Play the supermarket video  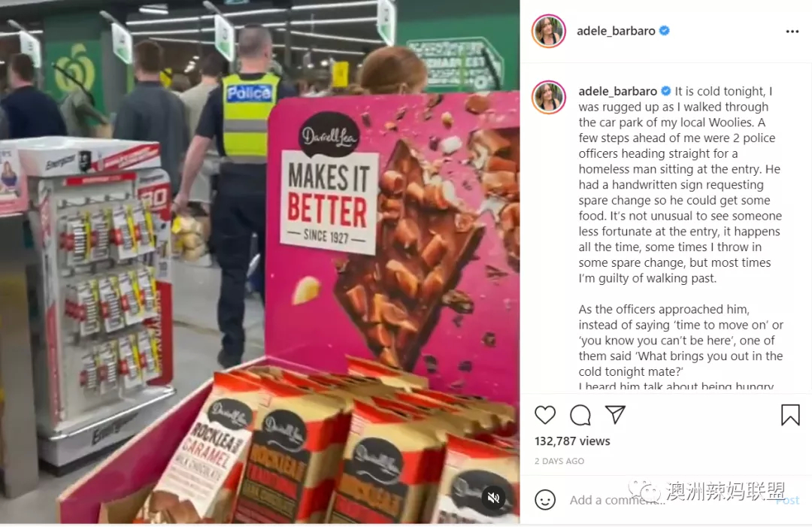260,262
